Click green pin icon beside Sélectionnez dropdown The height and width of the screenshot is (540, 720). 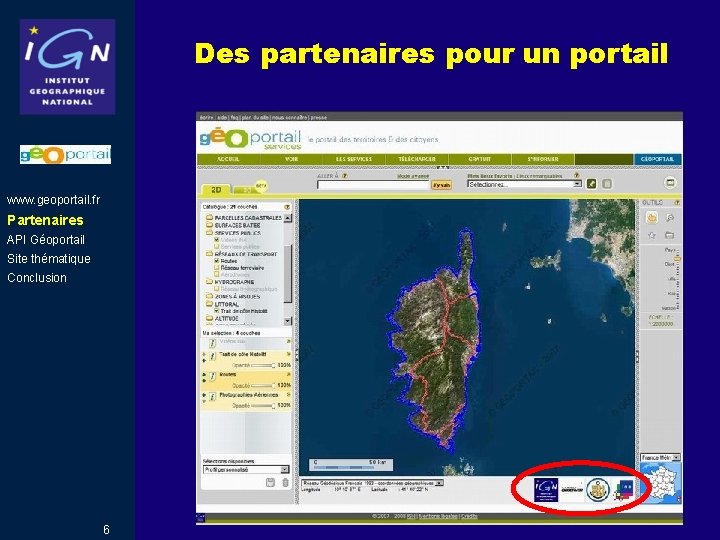[592, 184]
